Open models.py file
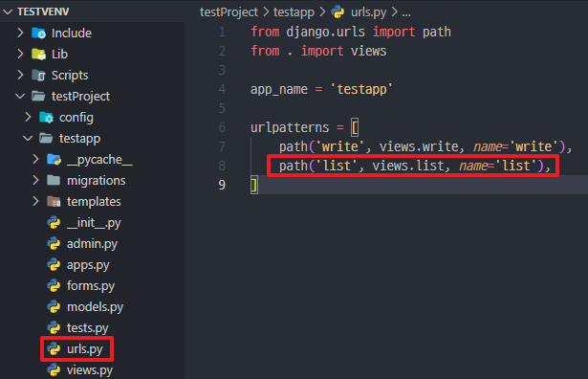The height and width of the screenshot is (379, 588). tap(95, 307)
